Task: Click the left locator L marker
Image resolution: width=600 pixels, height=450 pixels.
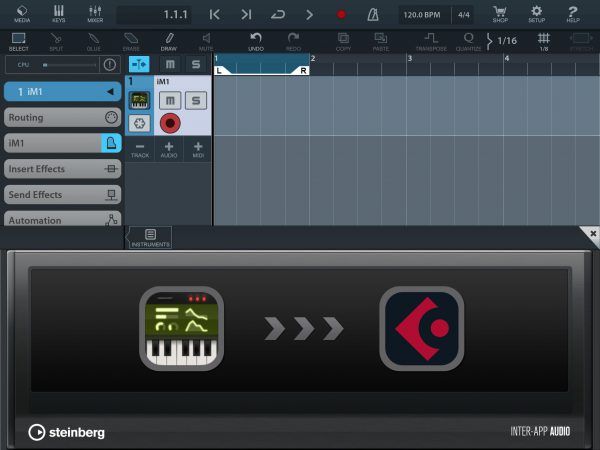Action: tap(219, 70)
